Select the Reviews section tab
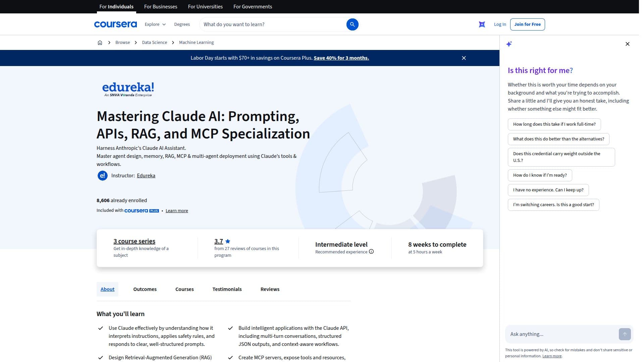The height and width of the screenshot is (362, 644). pos(270,289)
